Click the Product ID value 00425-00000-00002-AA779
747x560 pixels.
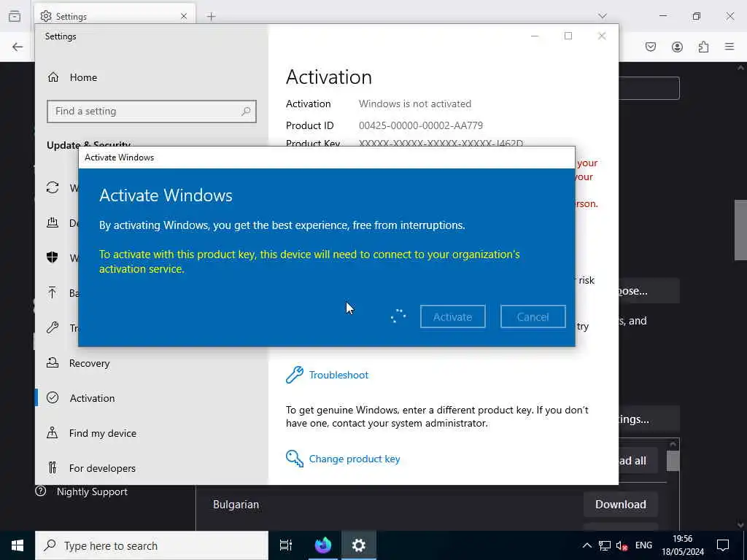pos(421,125)
